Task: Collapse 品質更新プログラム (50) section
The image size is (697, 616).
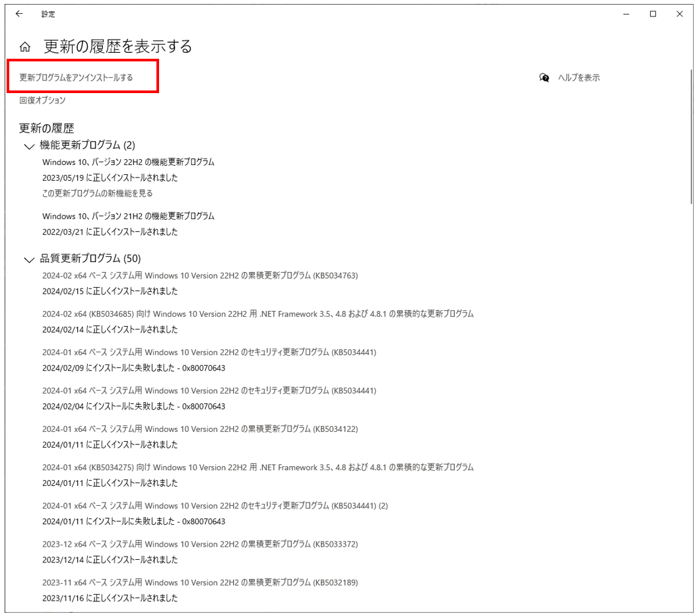Action: (x=29, y=259)
